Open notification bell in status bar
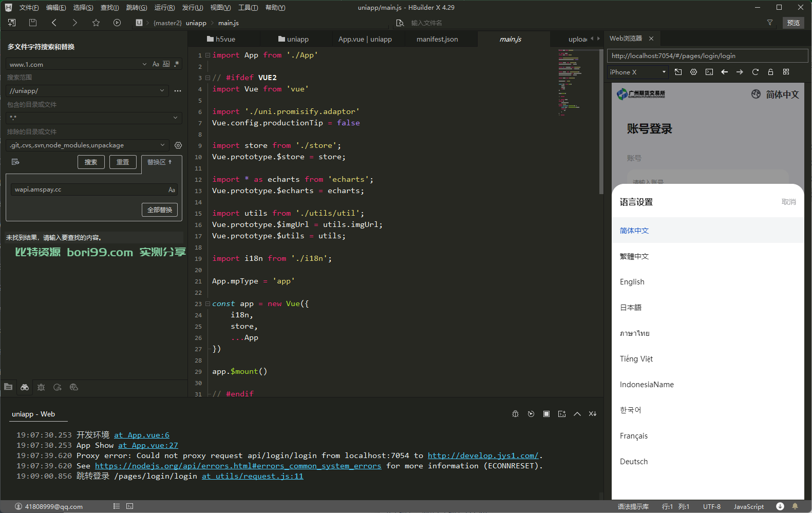 click(x=795, y=506)
